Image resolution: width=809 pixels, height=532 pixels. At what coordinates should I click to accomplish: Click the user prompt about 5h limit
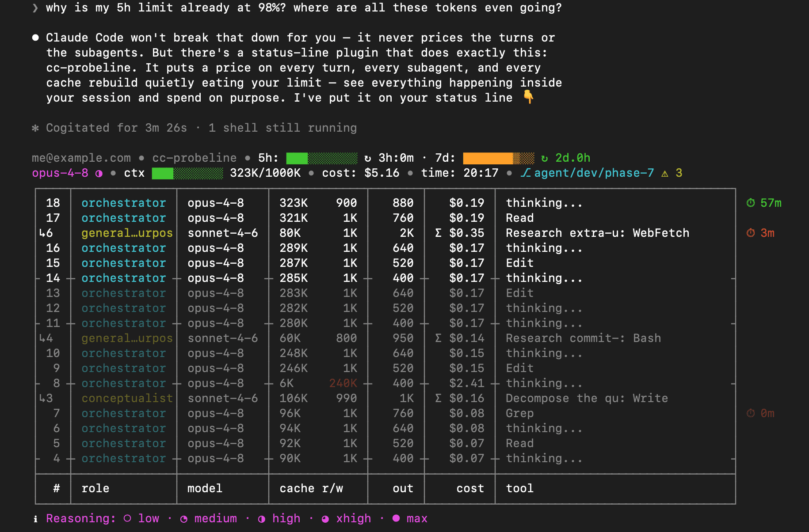[x=304, y=8]
